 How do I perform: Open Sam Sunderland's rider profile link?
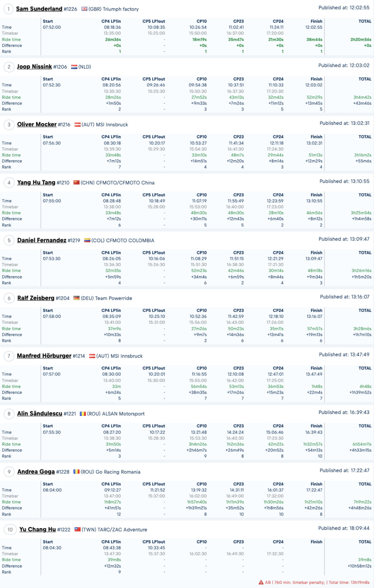click(39, 9)
